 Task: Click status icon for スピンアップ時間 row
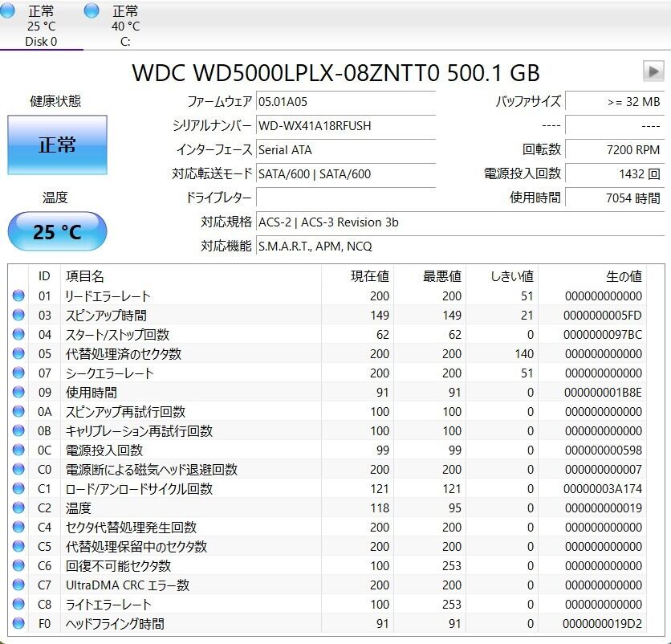[x=18, y=316]
